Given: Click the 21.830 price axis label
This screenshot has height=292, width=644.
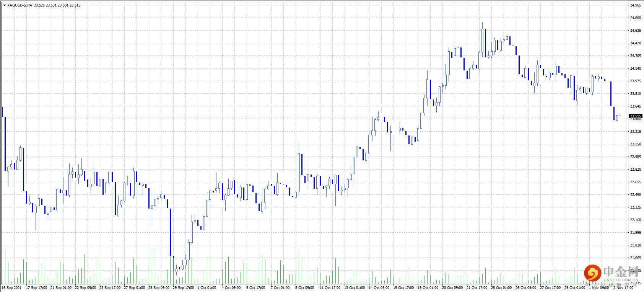Looking at the screenshot, I should click(635, 245).
